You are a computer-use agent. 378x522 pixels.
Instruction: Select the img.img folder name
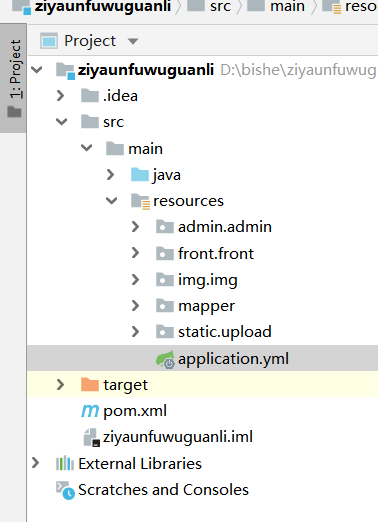[208, 280]
